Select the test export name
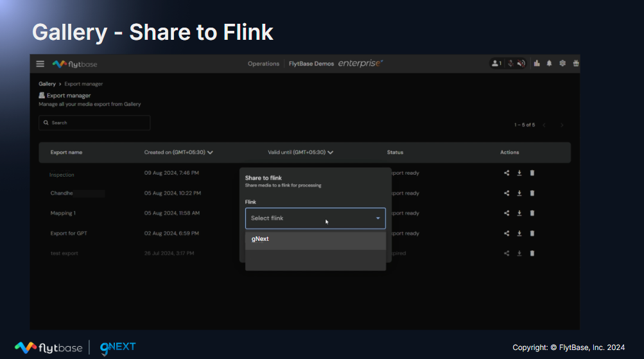The height and width of the screenshot is (359, 644). click(x=64, y=254)
